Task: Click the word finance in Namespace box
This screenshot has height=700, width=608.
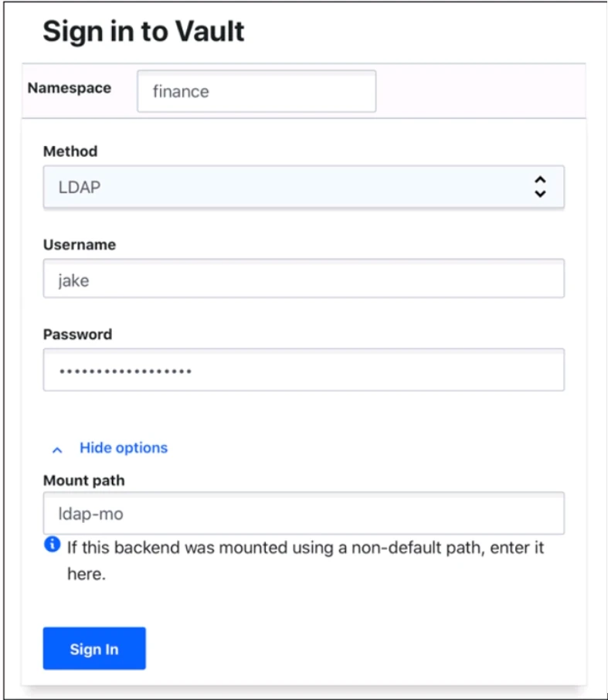Action: pyautogui.click(x=181, y=92)
